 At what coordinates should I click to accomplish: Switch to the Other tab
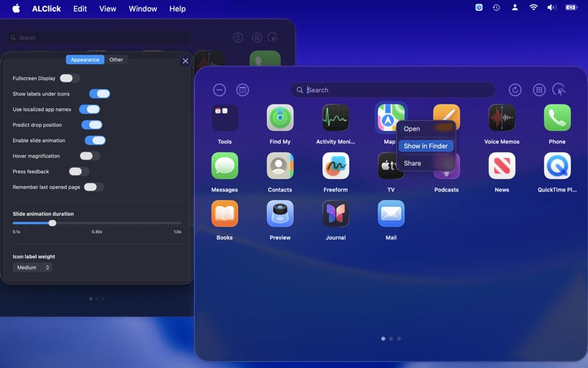click(x=116, y=60)
